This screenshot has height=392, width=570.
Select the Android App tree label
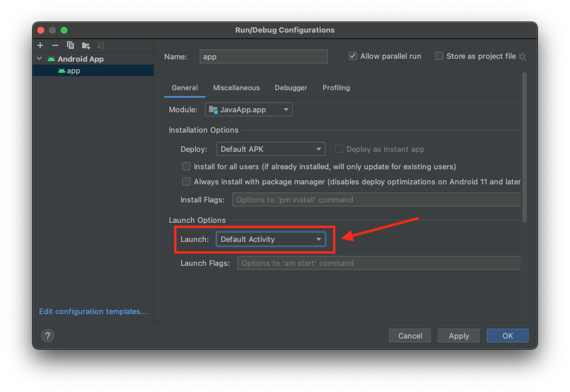[81, 59]
